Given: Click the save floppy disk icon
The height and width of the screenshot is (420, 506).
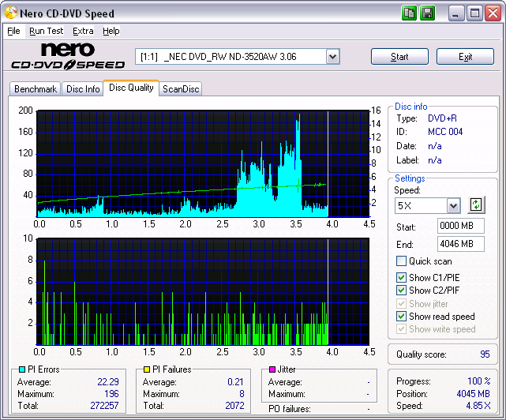Looking at the screenshot, I should [x=428, y=13].
